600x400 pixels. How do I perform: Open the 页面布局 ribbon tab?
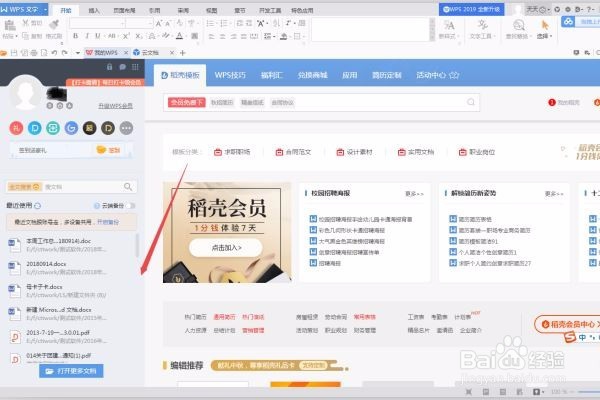[124, 10]
